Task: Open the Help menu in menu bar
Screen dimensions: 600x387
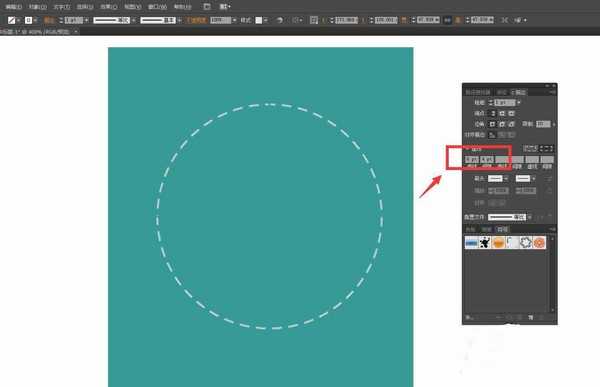Action: (x=182, y=7)
